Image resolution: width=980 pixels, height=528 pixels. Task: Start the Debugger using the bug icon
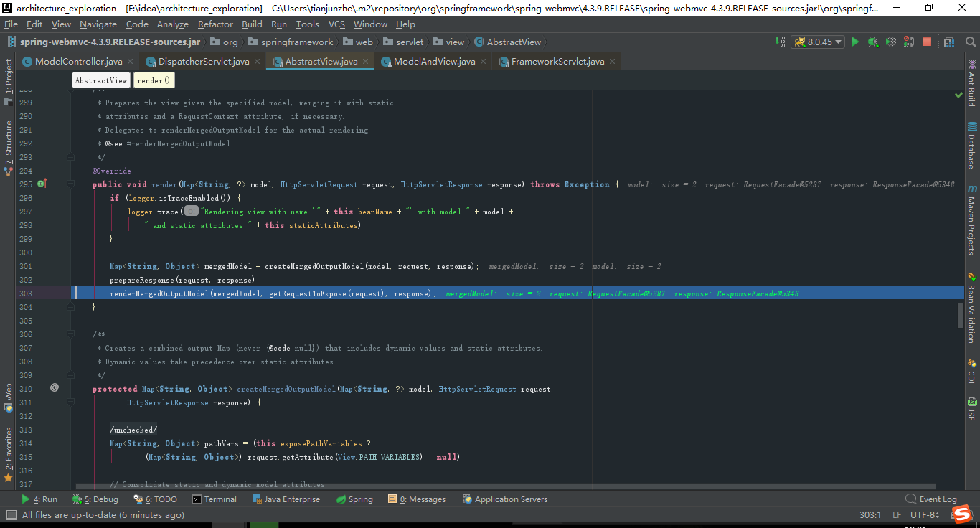pyautogui.click(x=873, y=42)
